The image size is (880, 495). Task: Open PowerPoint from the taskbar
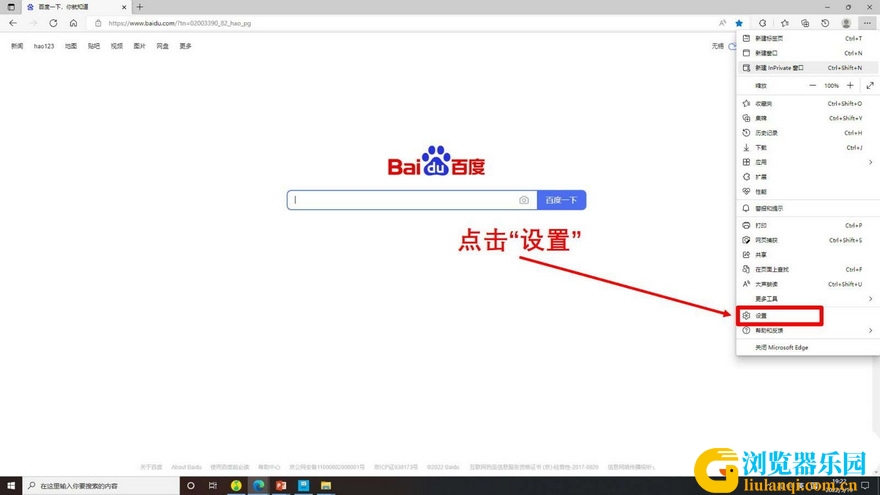click(x=281, y=485)
